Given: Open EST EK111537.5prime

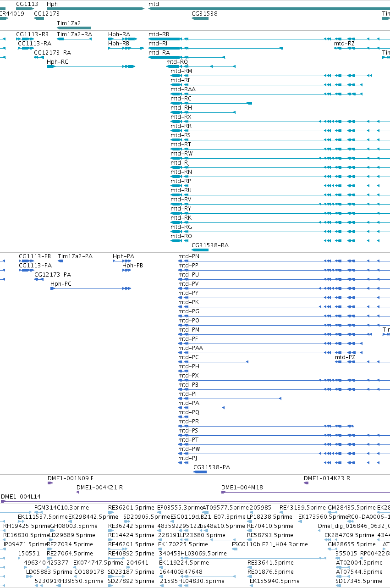Looking at the screenshot, I should [x=43, y=517].
